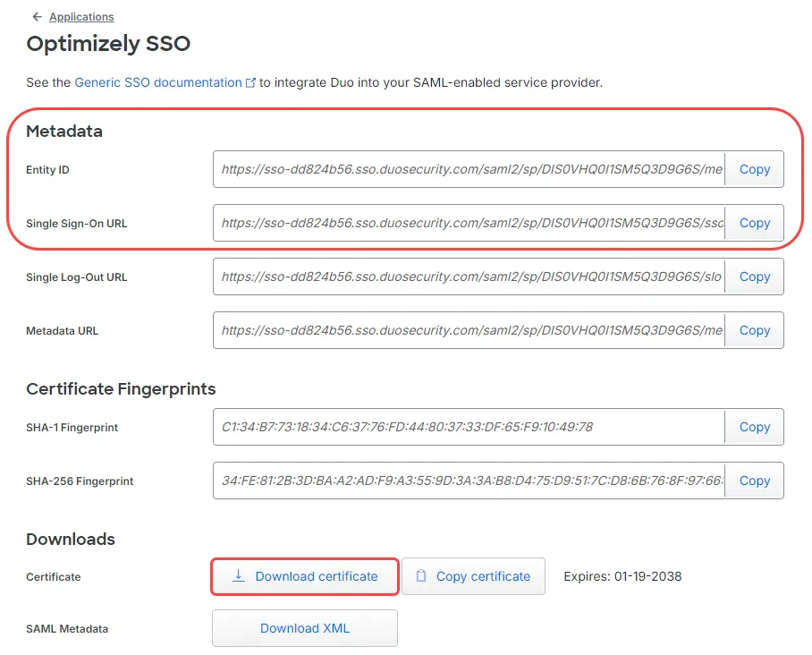Viewport: 812px width, 655px height.
Task: Click the Download XML button
Action: coord(305,628)
